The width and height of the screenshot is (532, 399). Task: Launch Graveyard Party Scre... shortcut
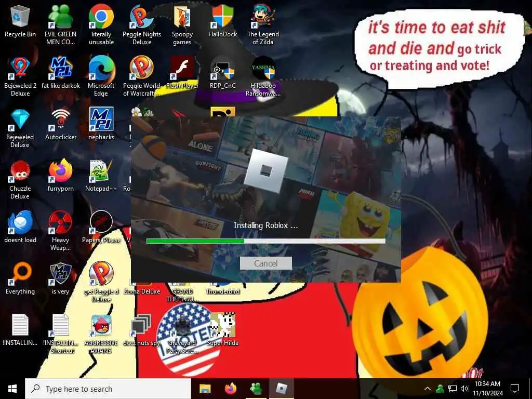tap(182, 333)
